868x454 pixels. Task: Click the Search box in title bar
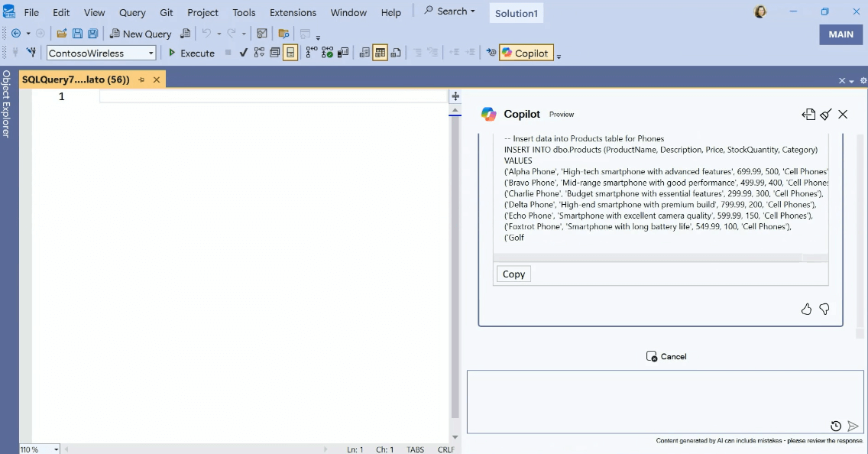coord(449,11)
